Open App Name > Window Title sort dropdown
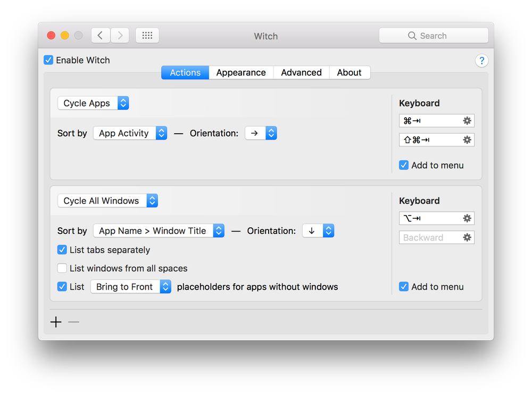The height and width of the screenshot is (395, 532). 159,231
